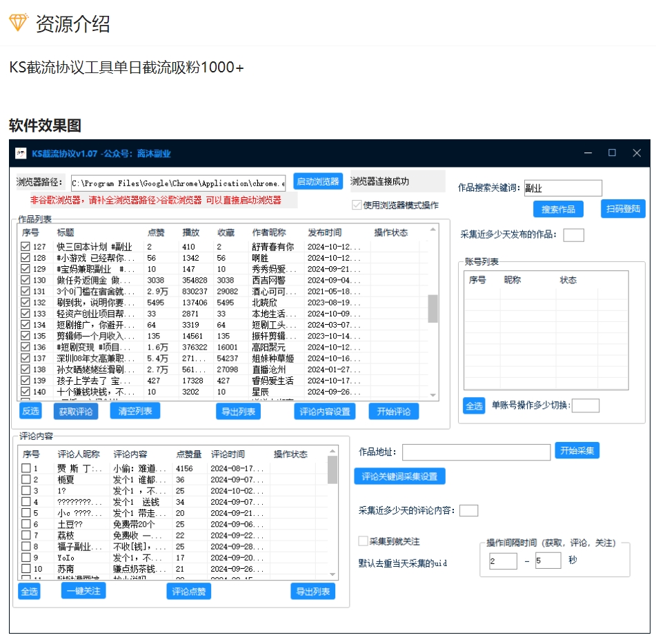Click the 昵称 column header in account list

pyautogui.click(x=513, y=280)
